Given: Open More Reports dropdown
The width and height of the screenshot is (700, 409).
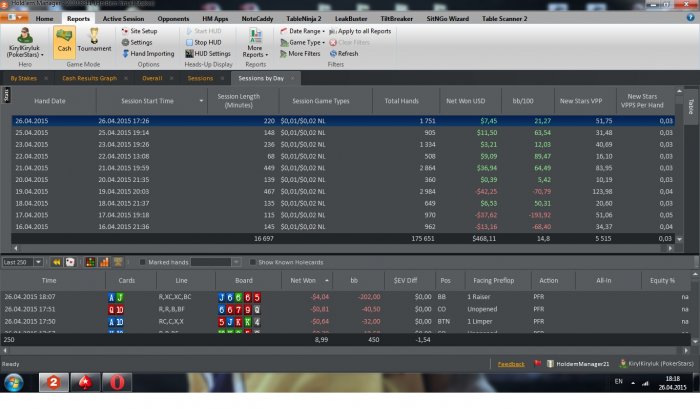Looking at the screenshot, I should click(x=255, y=43).
